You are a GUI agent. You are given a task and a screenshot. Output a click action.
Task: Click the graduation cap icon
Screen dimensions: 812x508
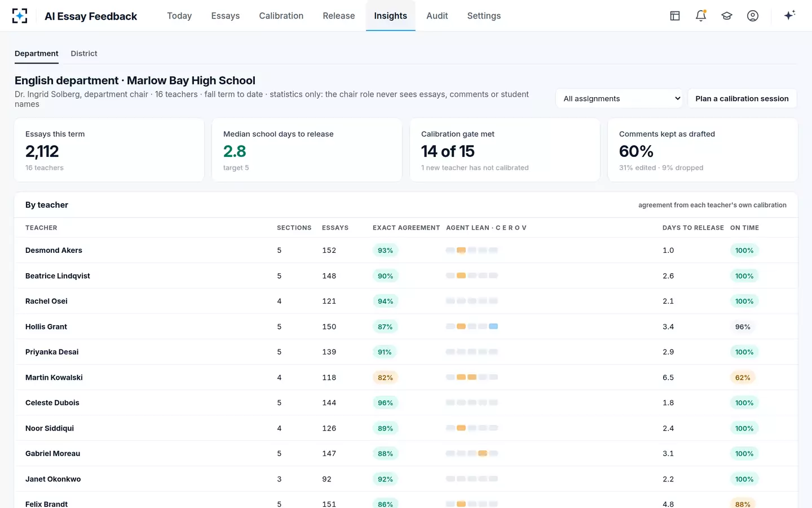point(727,16)
